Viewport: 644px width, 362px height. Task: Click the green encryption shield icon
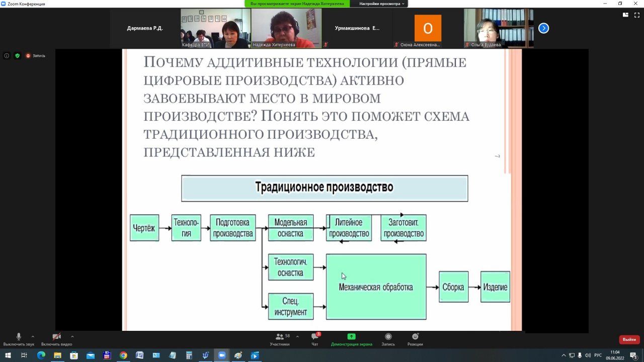(17, 56)
